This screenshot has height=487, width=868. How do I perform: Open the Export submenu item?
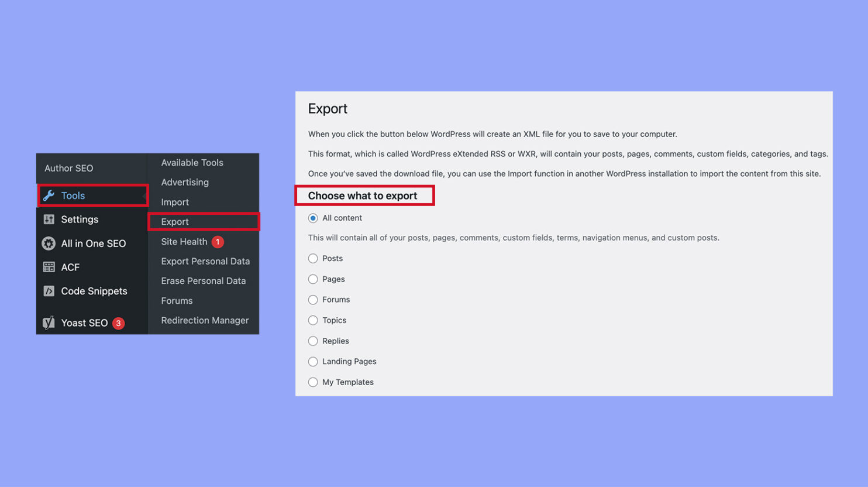175,221
